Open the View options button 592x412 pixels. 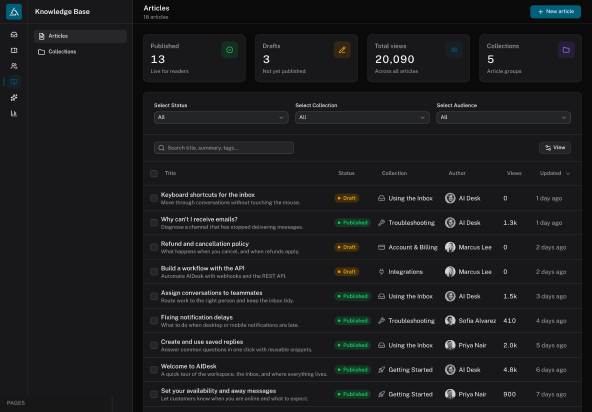click(555, 148)
